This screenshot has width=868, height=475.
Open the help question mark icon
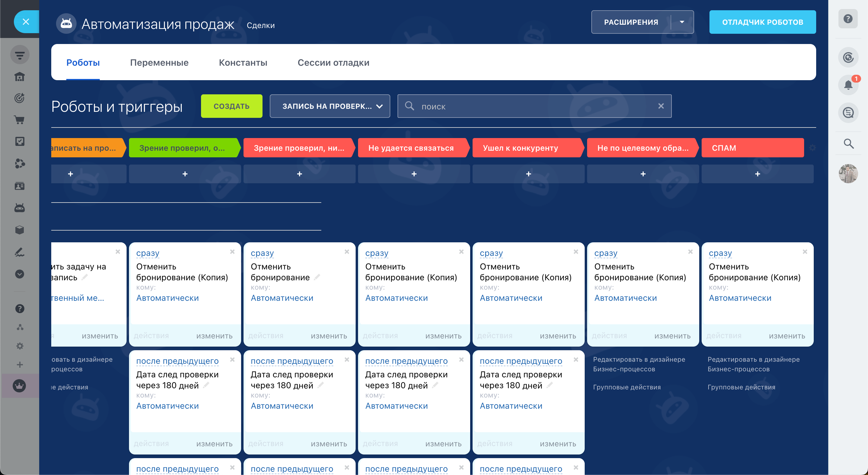848,19
